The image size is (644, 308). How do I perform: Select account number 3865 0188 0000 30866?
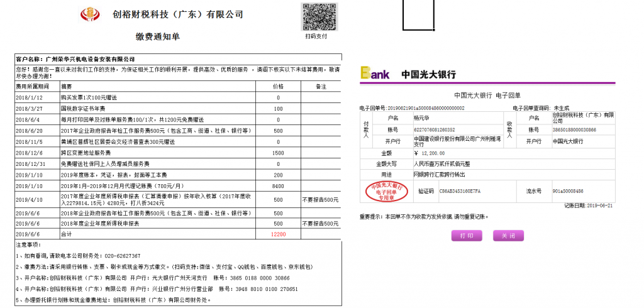(x=260, y=278)
